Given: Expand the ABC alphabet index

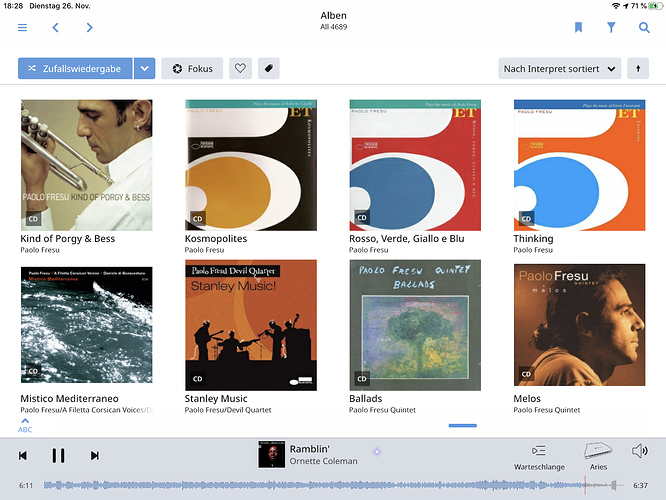Looking at the screenshot, I should [25, 425].
